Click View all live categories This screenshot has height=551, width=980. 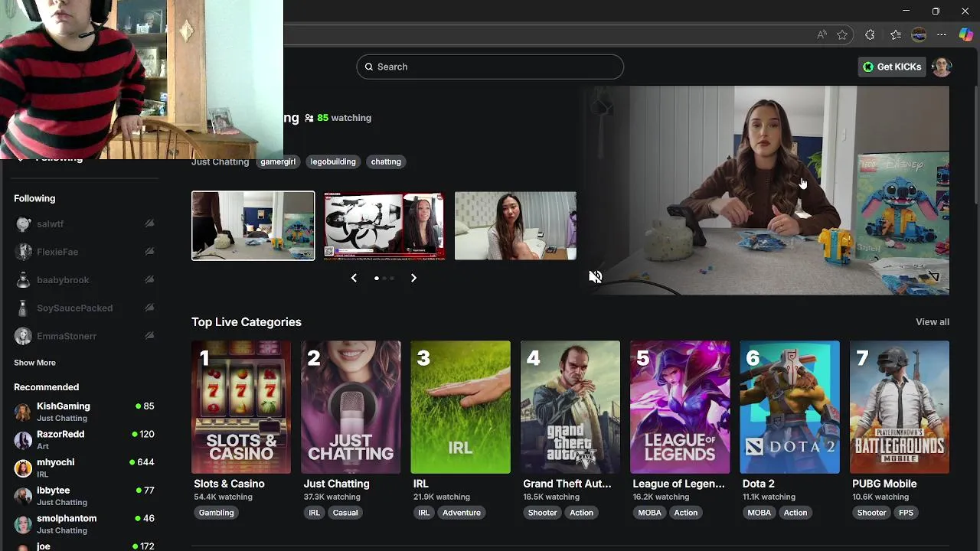(x=933, y=322)
